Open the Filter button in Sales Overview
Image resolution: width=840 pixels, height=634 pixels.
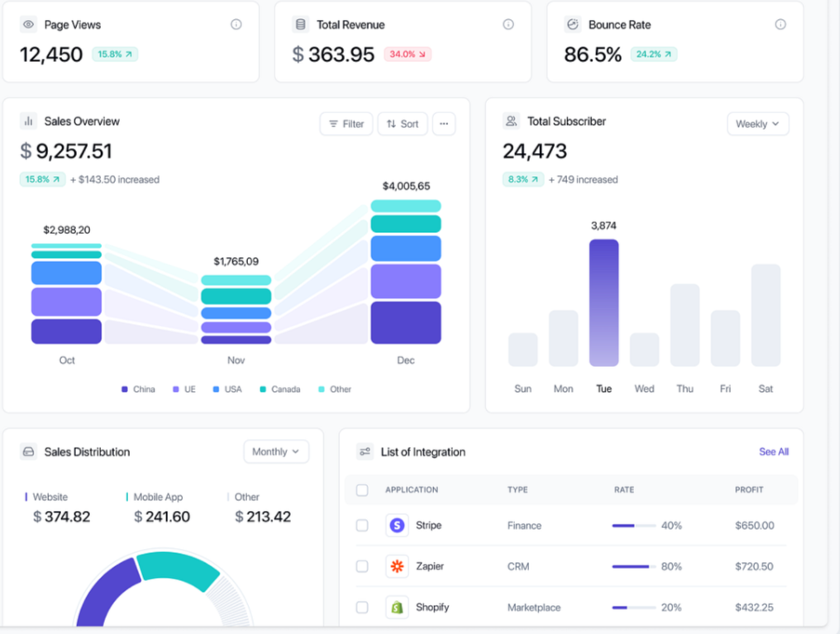[x=346, y=124]
